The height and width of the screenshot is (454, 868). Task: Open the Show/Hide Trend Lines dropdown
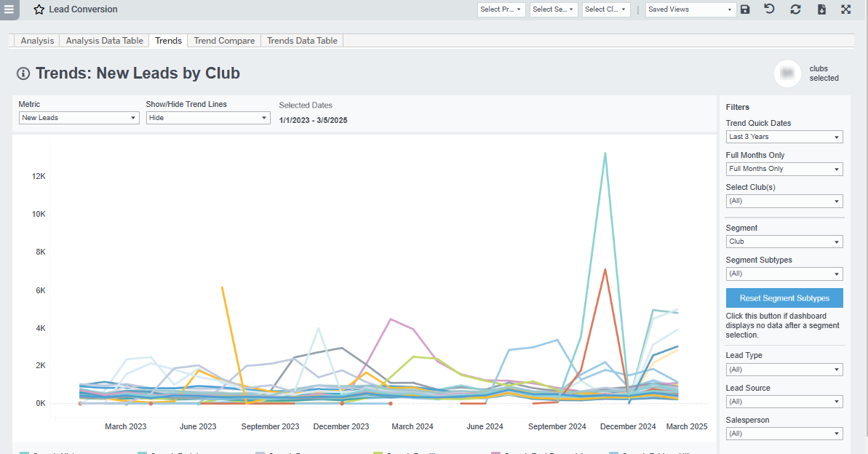point(208,117)
